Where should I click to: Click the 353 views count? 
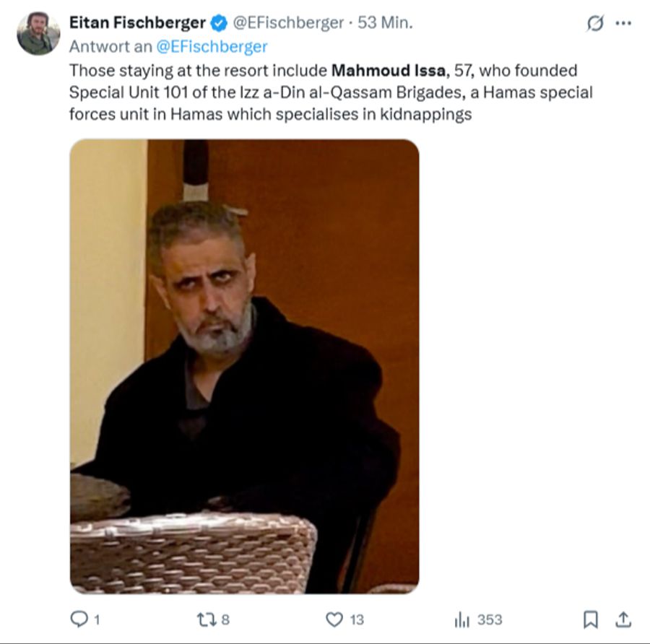tap(490, 620)
